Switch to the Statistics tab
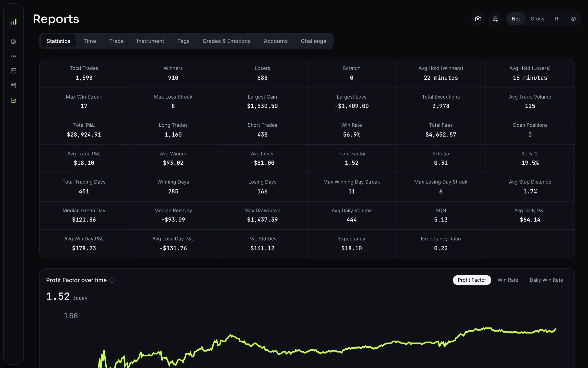This screenshot has width=588, height=368. 58,41
